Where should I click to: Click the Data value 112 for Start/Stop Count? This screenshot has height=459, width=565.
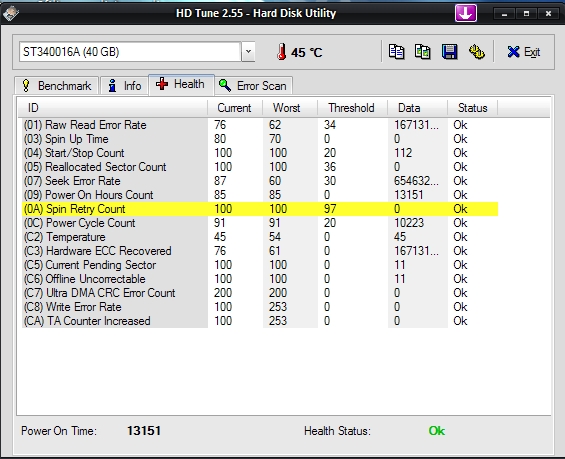coord(403,153)
